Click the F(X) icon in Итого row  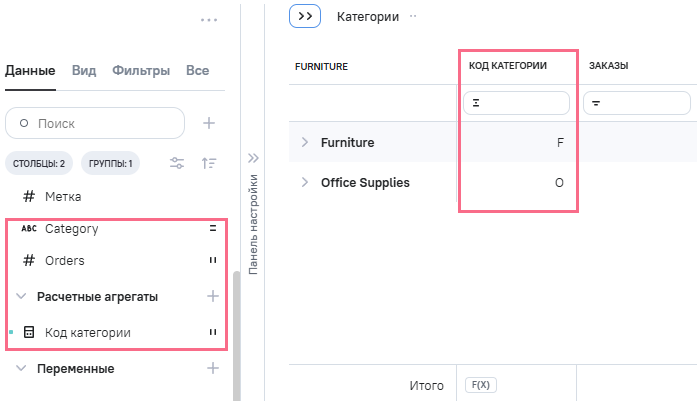click(482, 384)
